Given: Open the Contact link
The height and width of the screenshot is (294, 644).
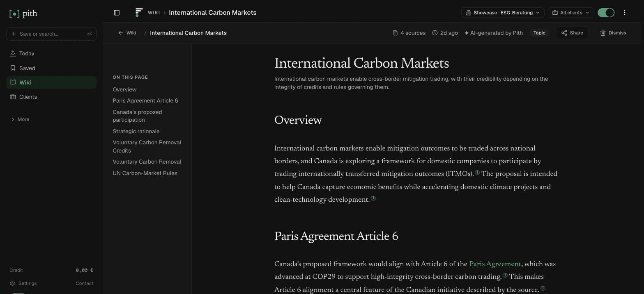Looking at the screenshot, I should click(x=84, y=283).
